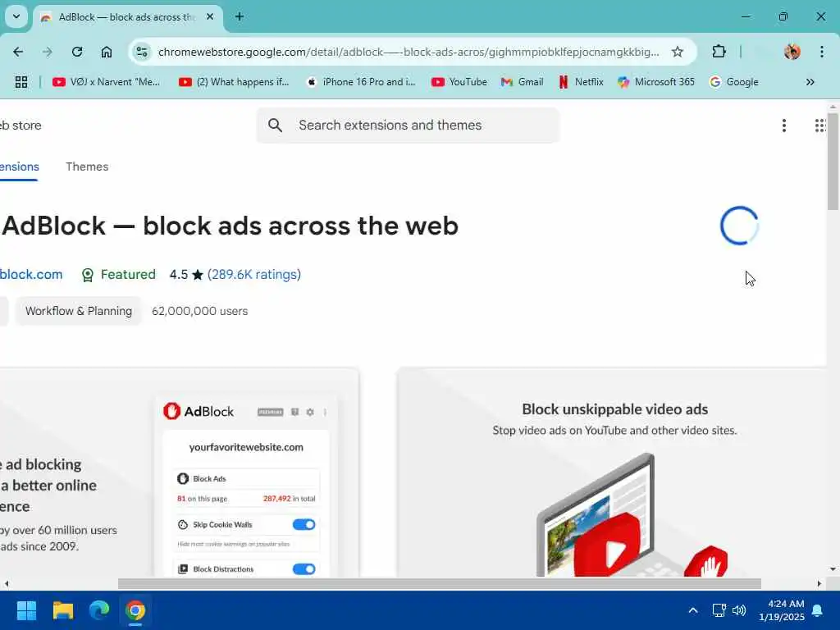Screen dimensions: 840x630
Task: Click the forward navigation arrow
Action: tap(47, 52)
